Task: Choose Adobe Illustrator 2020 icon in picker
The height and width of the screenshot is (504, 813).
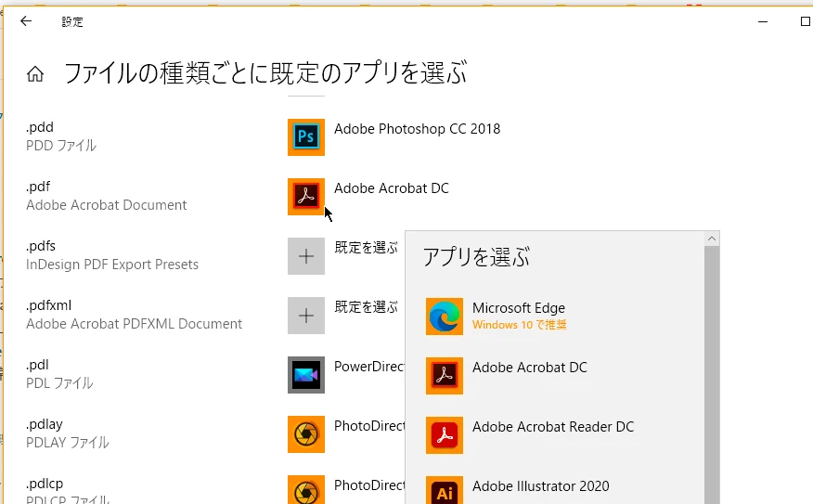Action: (445, 490)
